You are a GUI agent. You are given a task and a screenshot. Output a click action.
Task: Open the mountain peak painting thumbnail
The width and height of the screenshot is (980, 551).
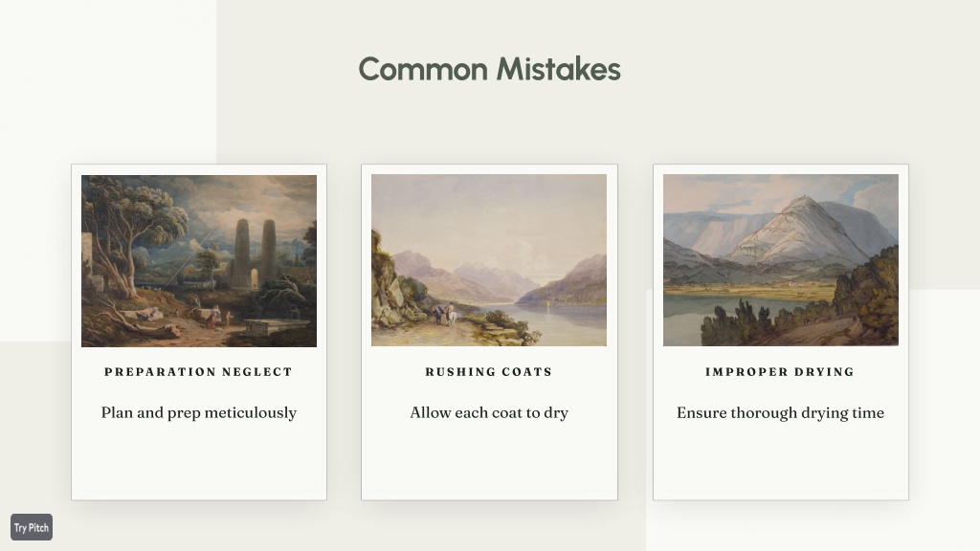coord(781,260)
